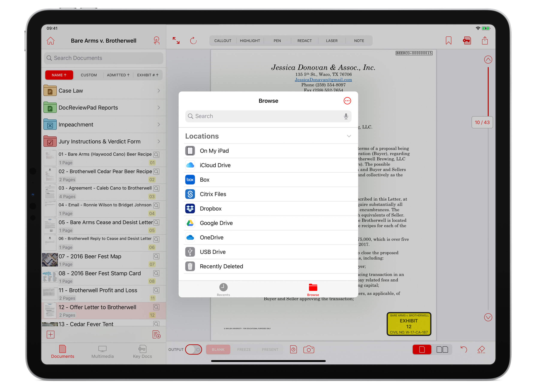Tap the FREEZE button
Screen dimensions: 536x392
point(244,349)
